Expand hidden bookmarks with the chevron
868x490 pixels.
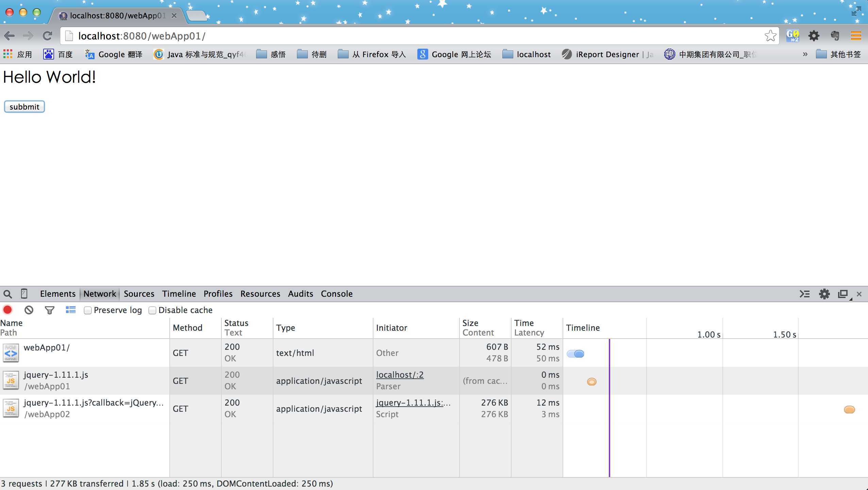[805, 54]
